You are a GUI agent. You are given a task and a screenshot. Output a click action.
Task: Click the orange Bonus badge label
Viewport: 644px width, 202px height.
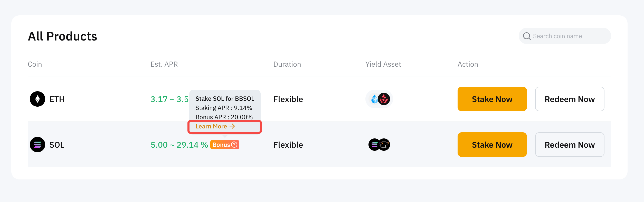pos(221,145)
